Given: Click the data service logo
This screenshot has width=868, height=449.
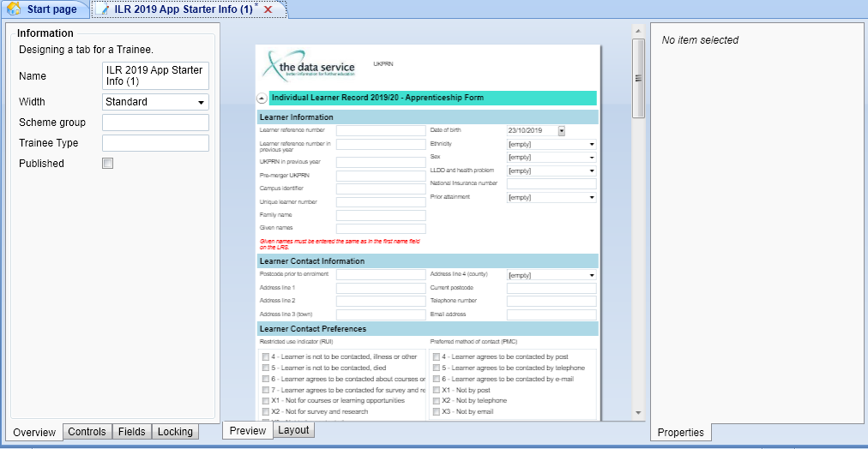Looking at the screenshot, I should click(310, 65).
